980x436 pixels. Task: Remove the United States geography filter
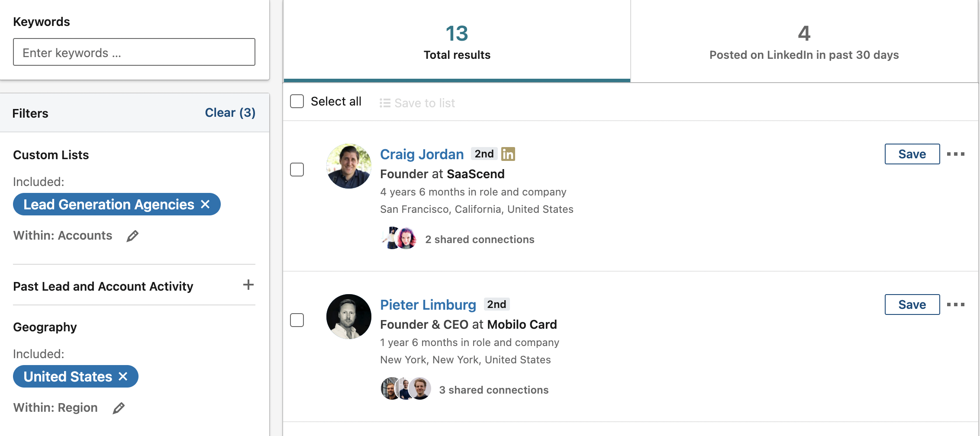coord(123,376)
